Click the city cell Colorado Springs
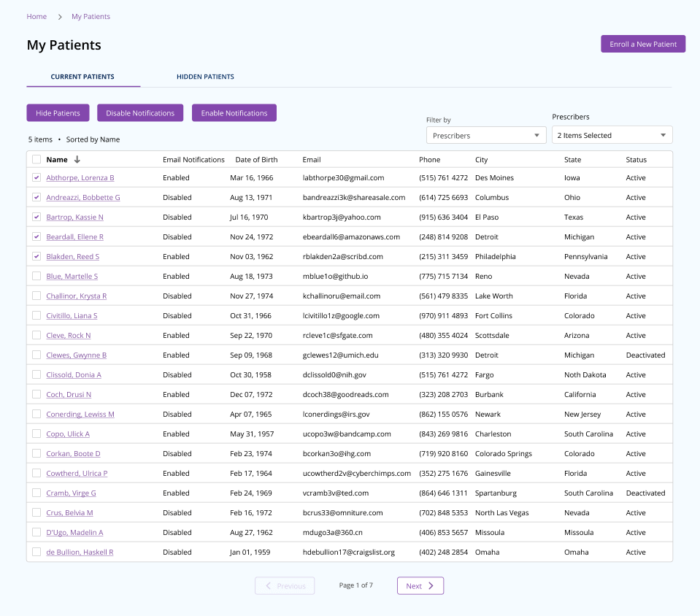This screenshot has width=700, height=616. point(504,453)
